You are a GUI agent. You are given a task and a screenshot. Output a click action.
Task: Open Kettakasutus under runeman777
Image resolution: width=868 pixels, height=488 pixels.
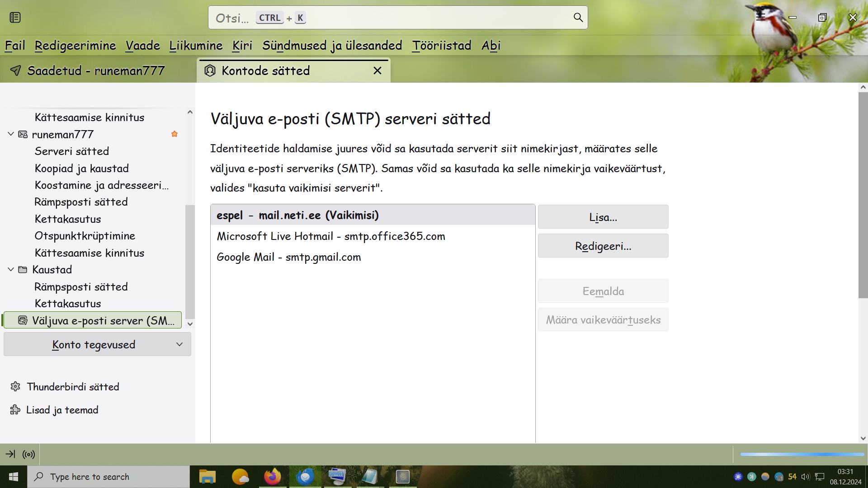[68, 219]
